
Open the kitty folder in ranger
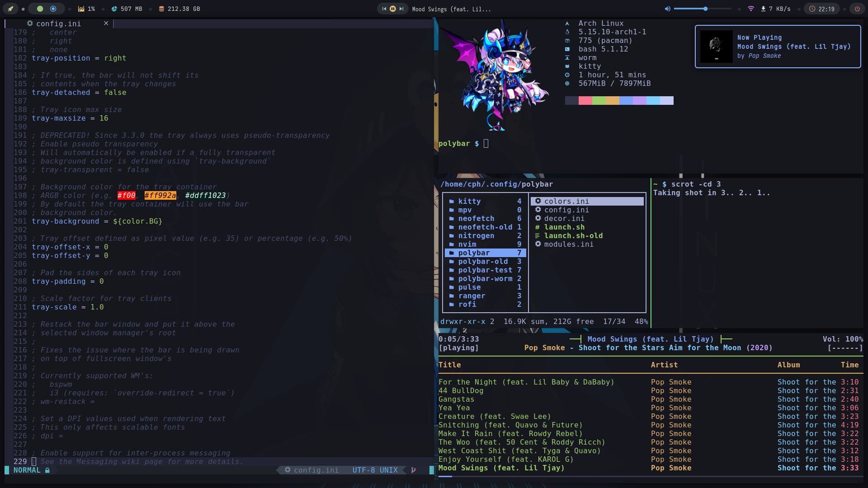[485, 201]
